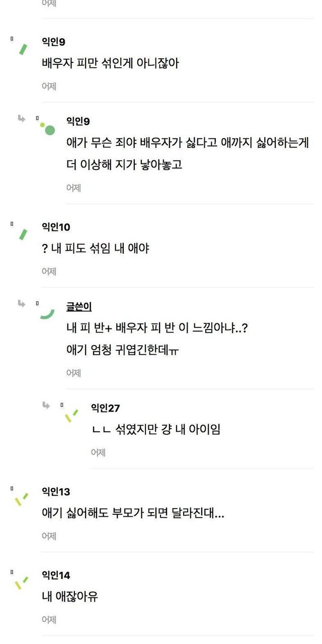Screen dimensions: 322x644
Task: Click the reply arrow beside 글쓴이's comment
Action: 22,303
